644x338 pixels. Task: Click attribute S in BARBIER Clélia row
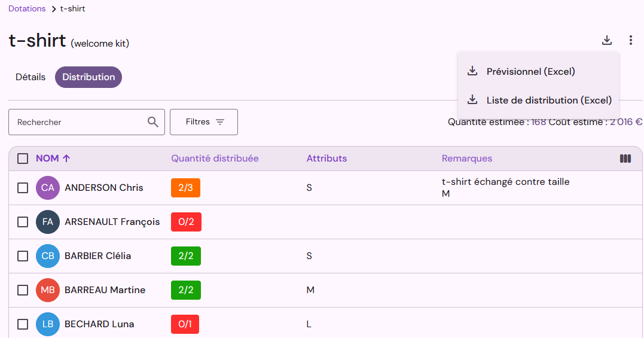[309, 256]
